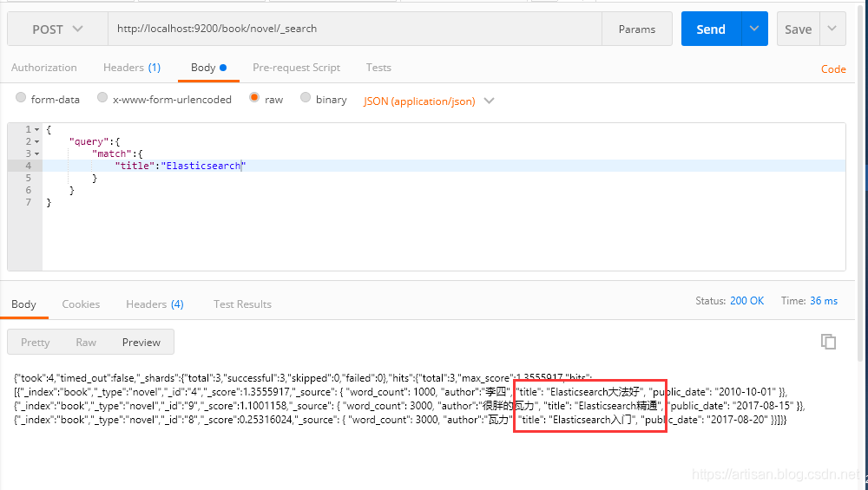This screenshot has width=868, height=490.
Task: Click the Params button
Action: coord(636,29)
